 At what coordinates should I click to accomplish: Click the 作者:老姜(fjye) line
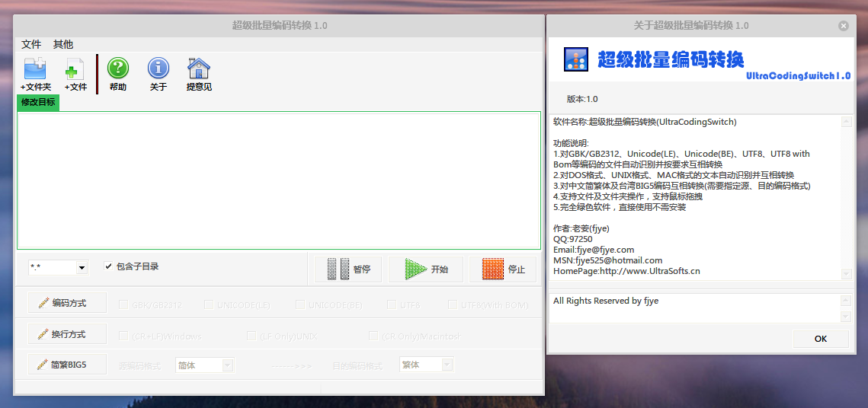[x=581, y=229]
